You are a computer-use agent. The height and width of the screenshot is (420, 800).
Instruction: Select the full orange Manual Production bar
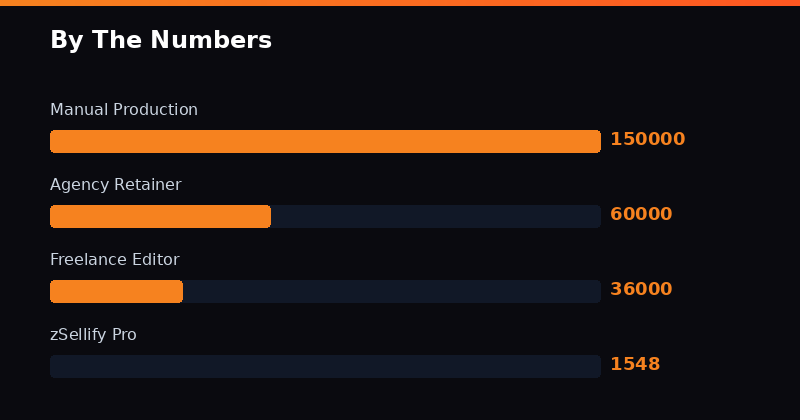(x=325, y=141)
